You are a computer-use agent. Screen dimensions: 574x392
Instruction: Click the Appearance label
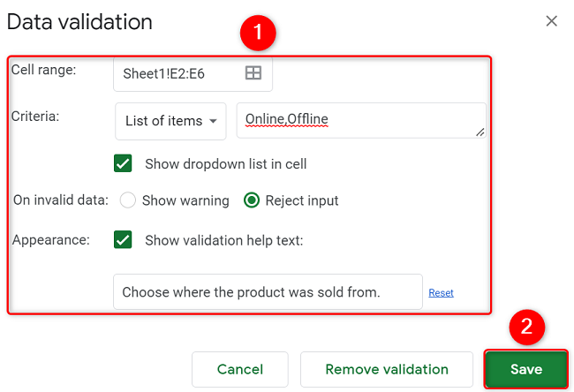51,239
